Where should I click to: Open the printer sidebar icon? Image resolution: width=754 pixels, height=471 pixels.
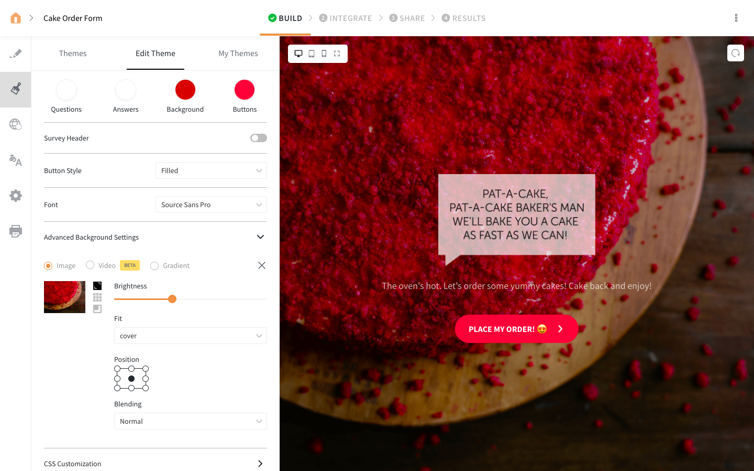(x=15, y=231)
